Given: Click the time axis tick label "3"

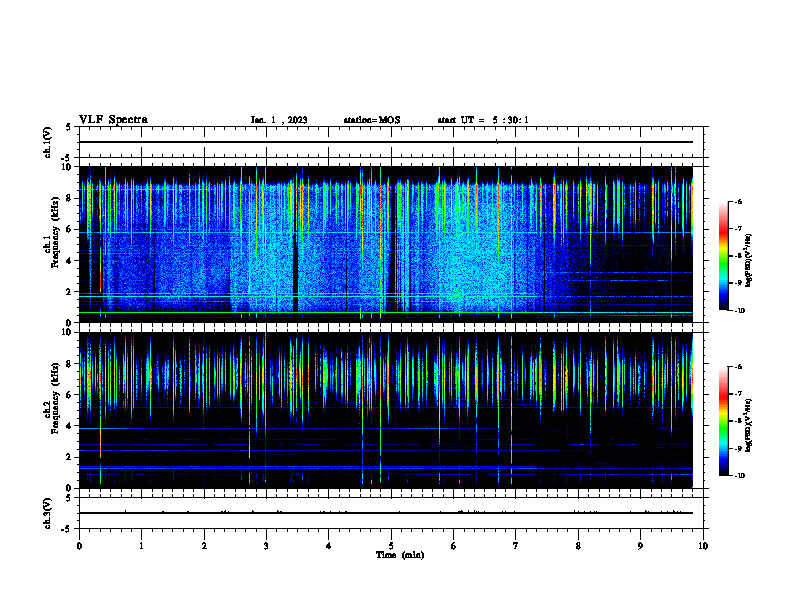Looking at the screenshot, I should tap(266, 546).
